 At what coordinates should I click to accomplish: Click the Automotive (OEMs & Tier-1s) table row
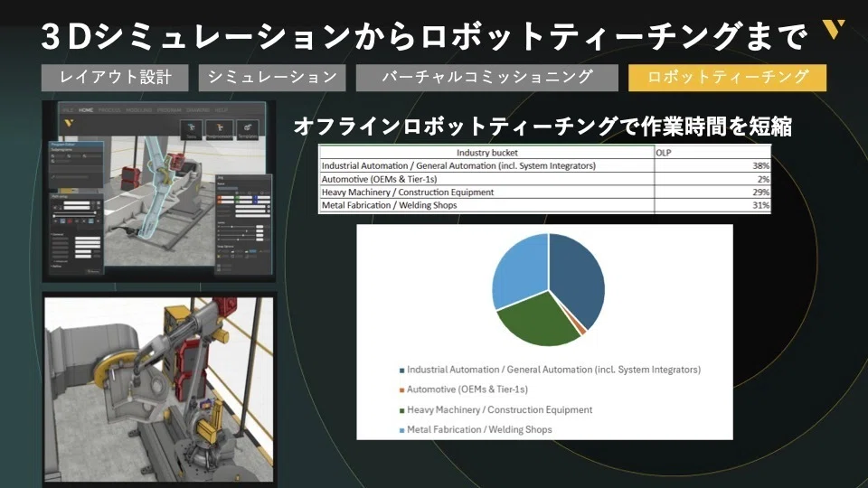pos(544,179)
